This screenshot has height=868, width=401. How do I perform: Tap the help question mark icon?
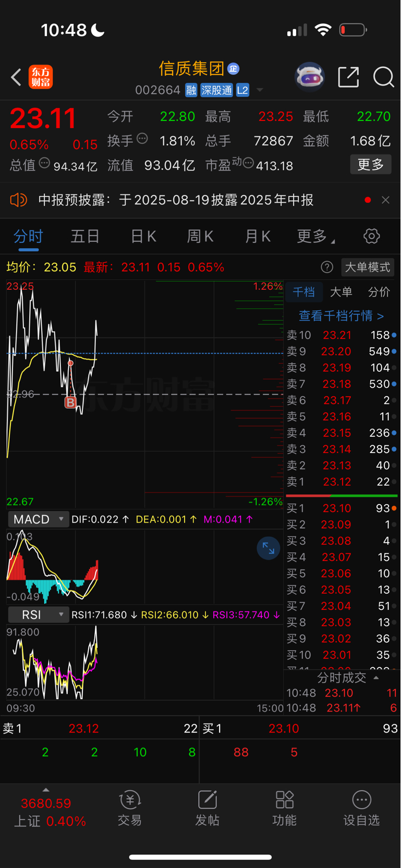point(327,267)
